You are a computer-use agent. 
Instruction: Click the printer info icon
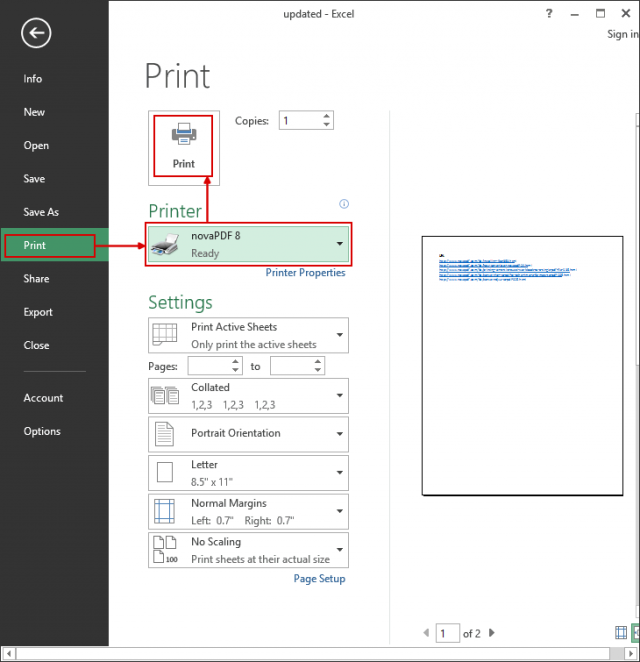343,204
